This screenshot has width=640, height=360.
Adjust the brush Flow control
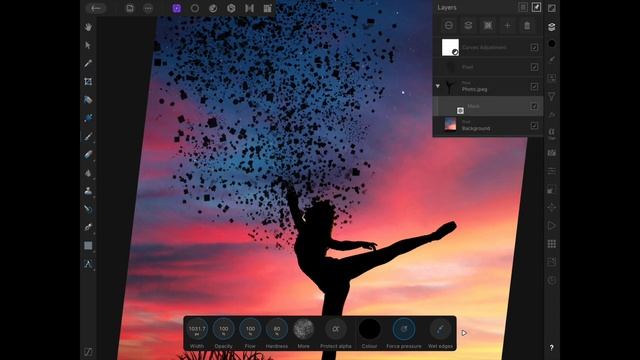point(250,329)
